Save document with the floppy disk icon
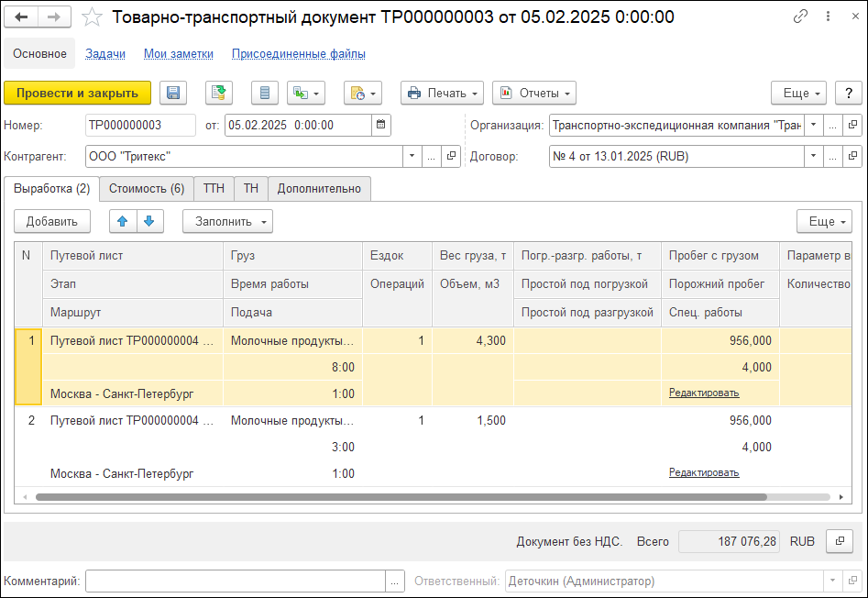Image resolution: width=868 pixels, height=598 pixels. click(173, 93)
